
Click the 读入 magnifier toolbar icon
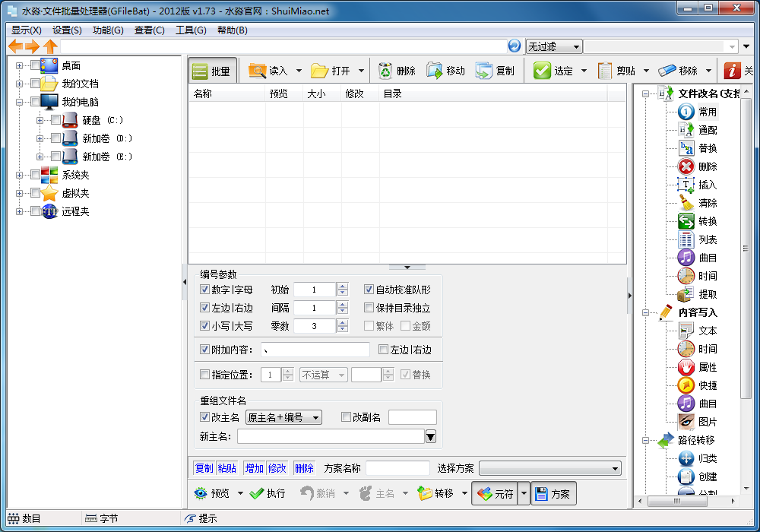pyautogui.click(x=258, y=71)
